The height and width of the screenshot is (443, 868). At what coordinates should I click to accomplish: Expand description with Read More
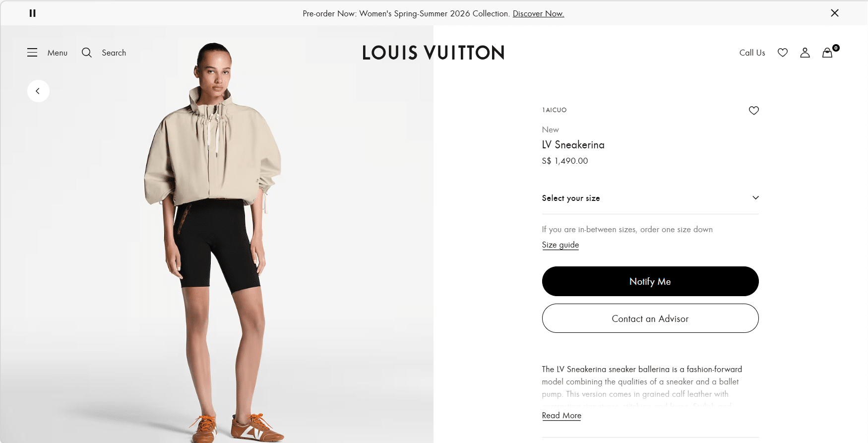pyautogui.click(x=561, y=415)
